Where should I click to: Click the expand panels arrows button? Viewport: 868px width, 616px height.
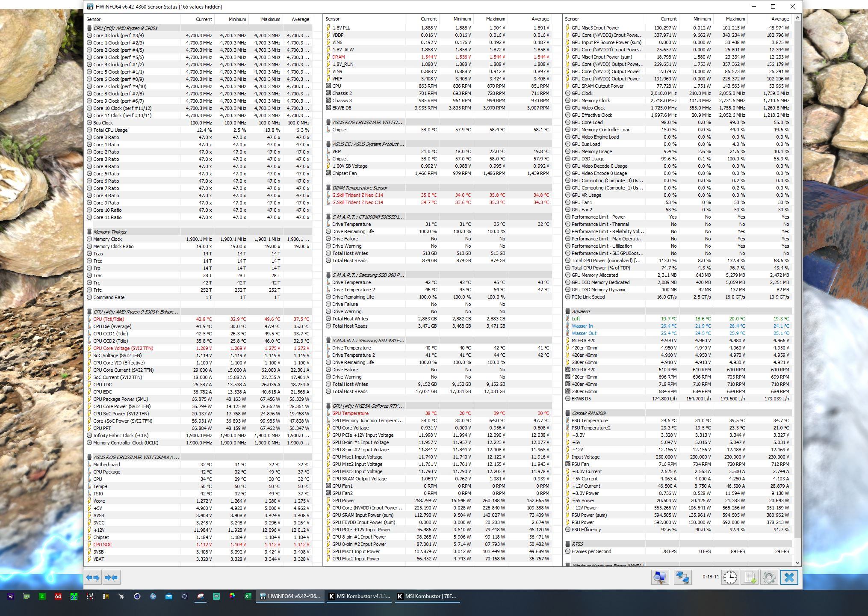click(x=93, y=577)
